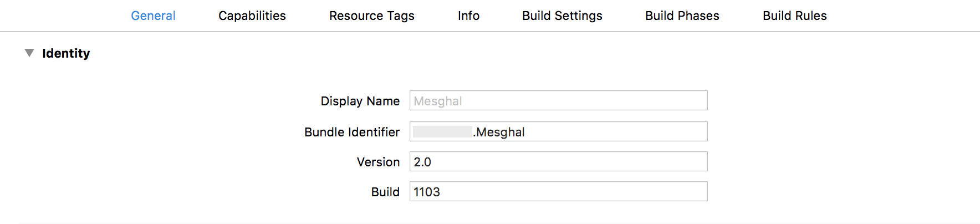Select the Resource Tags tab
The width and height of the screenshot is (980, 224).
371,16
